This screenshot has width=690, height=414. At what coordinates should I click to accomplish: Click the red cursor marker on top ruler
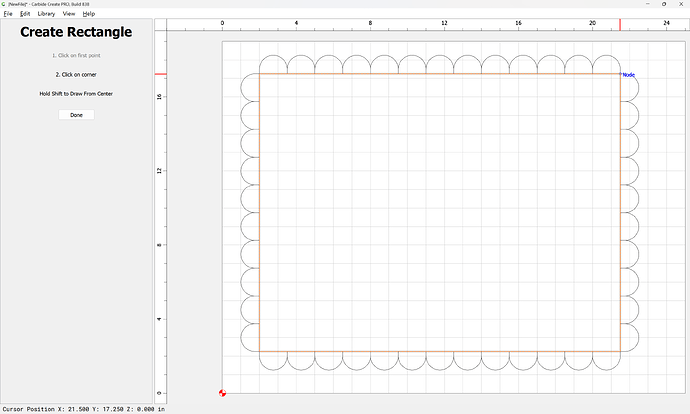point(620,23)
